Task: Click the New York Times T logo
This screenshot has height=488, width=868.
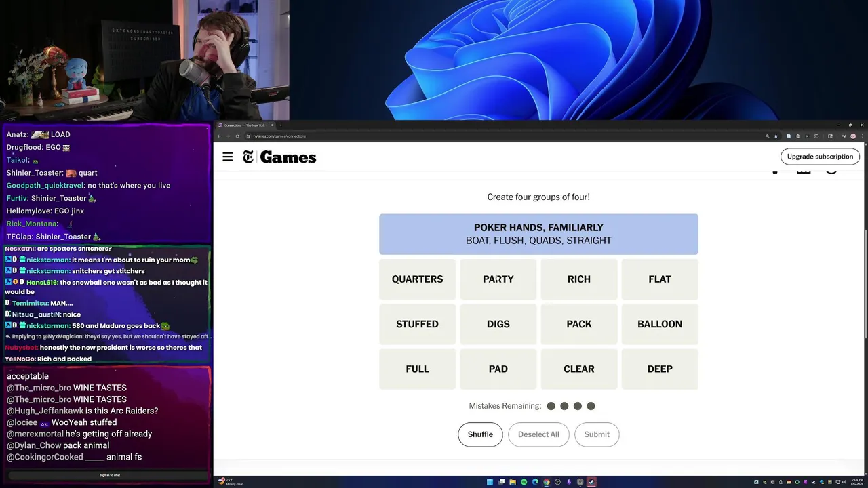Action: tap(248, 157)
